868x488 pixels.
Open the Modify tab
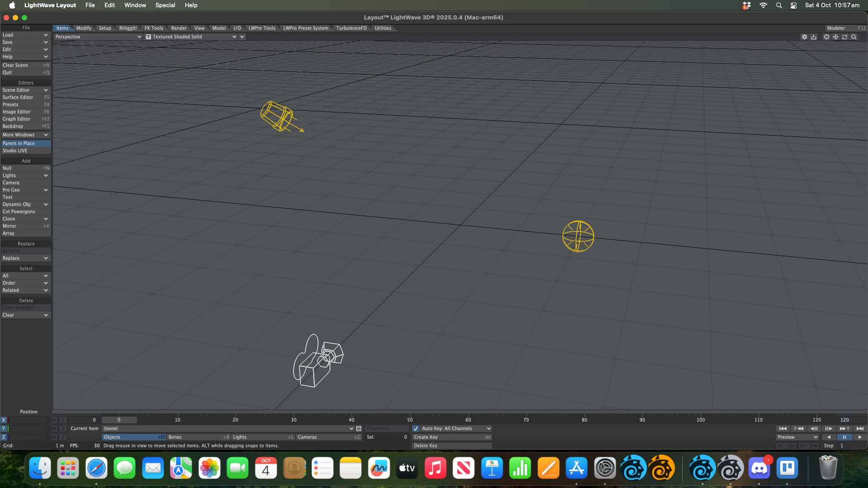coord(84,28)
